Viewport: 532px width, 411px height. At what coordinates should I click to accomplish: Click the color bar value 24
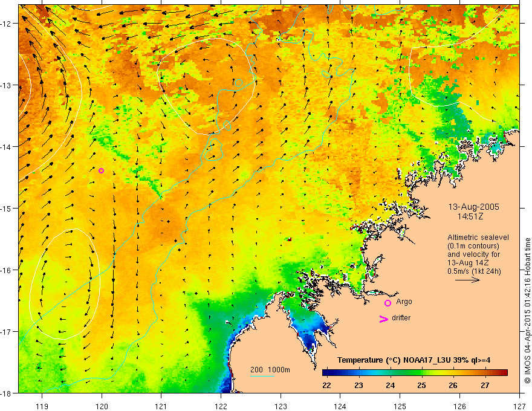pyautogui.click(x=390, y=385)
